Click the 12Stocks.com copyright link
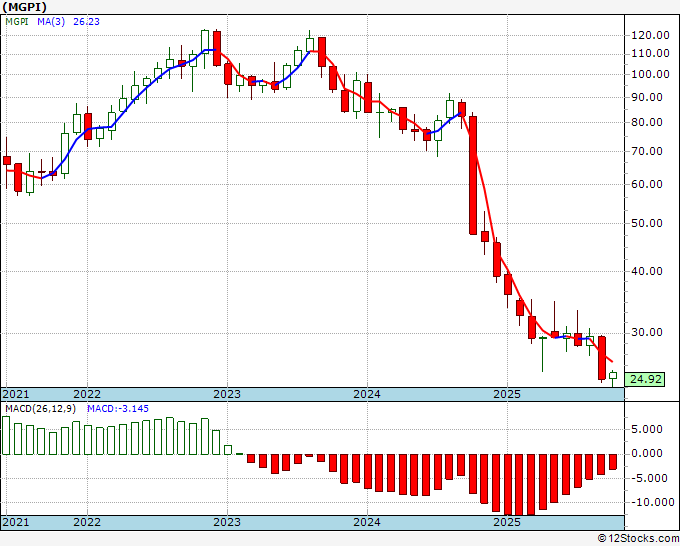680x546 pixels. tap(638, 539)
